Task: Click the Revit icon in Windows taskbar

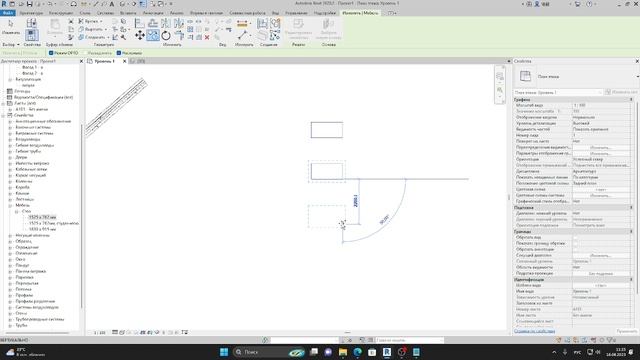Action: click(387, 352)
